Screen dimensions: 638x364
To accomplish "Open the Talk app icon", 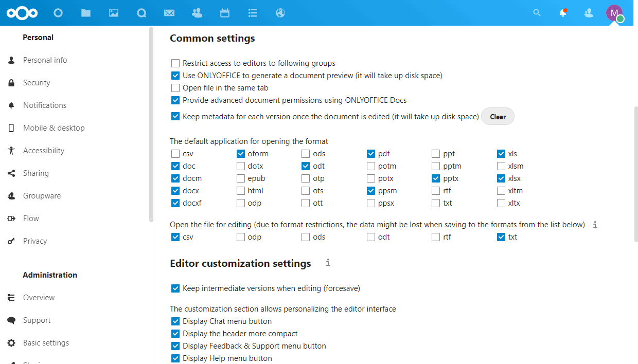I will [141, 13].
